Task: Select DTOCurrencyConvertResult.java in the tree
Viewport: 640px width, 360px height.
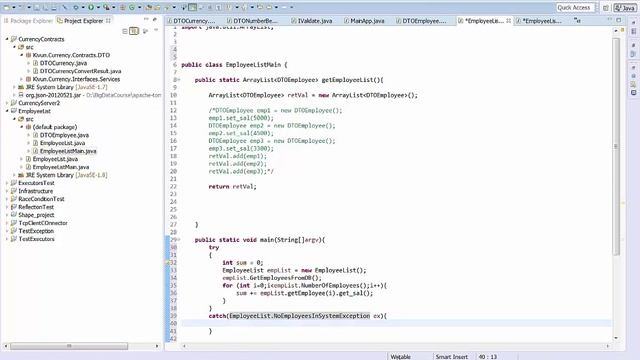Action: coord(80,71)
